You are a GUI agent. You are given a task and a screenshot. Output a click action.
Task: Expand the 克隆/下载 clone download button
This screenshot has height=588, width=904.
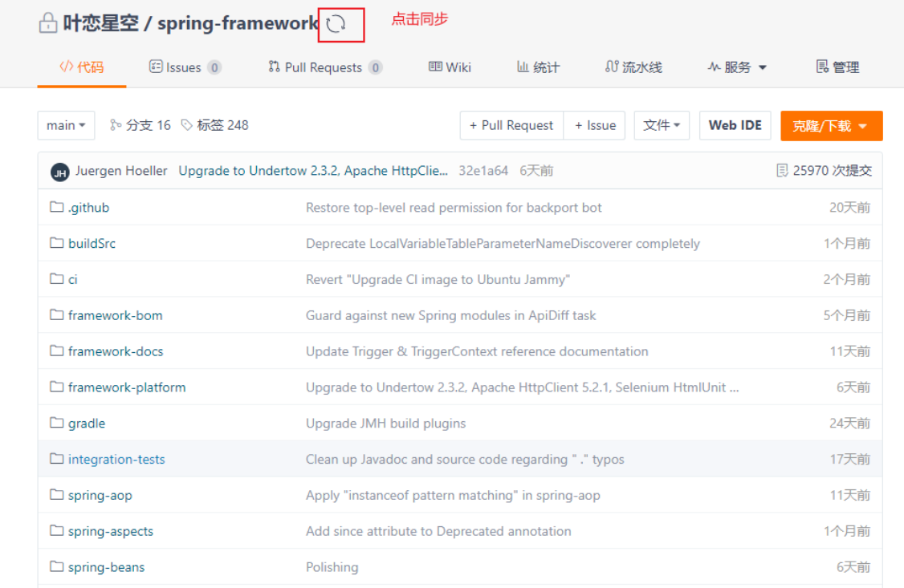pos(832,126)
